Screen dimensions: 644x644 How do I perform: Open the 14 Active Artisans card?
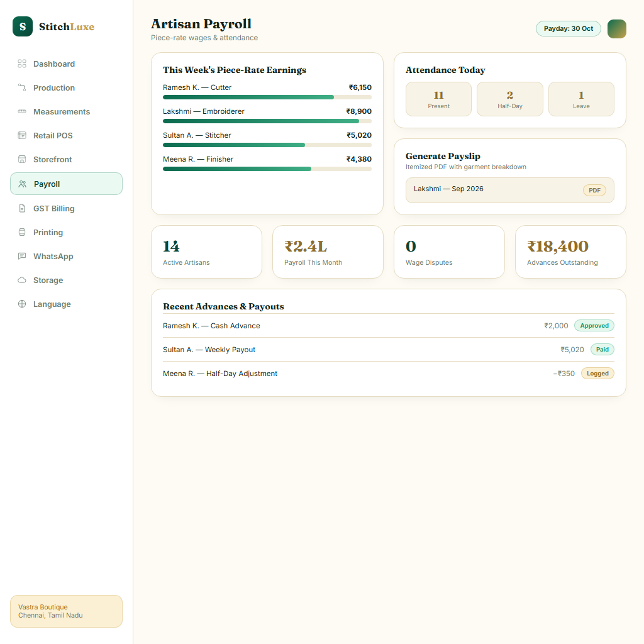tap(206, 252)
